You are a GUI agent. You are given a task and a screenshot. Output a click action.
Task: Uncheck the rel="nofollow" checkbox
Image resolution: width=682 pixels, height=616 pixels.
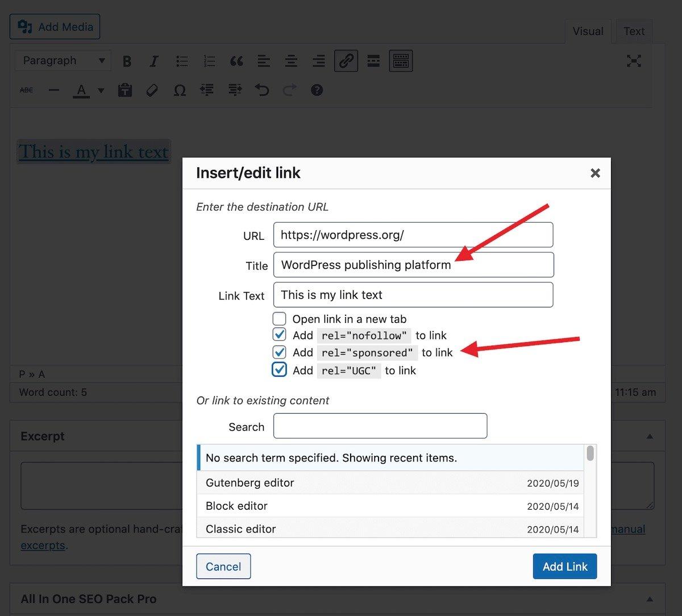(279, 334)
